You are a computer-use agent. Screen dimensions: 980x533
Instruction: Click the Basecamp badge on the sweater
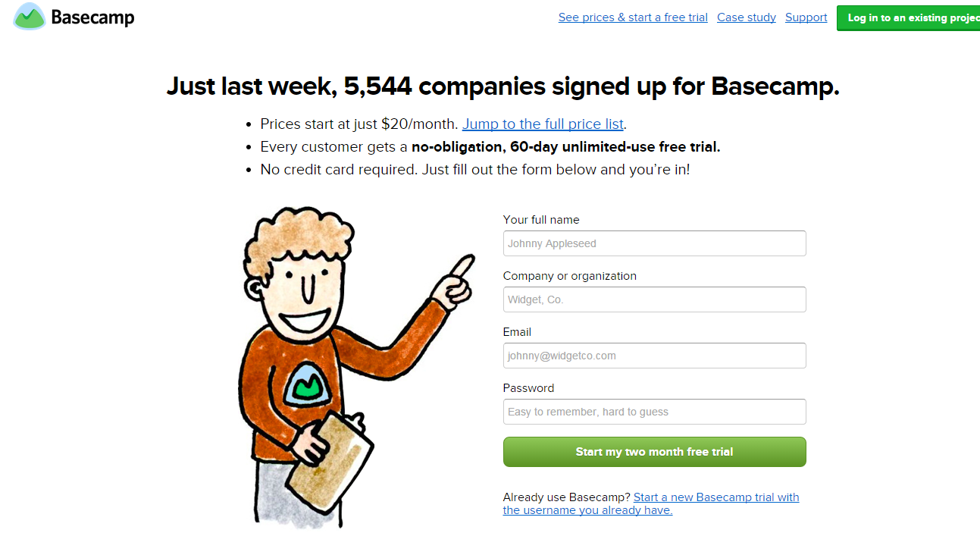click(309, 385)
